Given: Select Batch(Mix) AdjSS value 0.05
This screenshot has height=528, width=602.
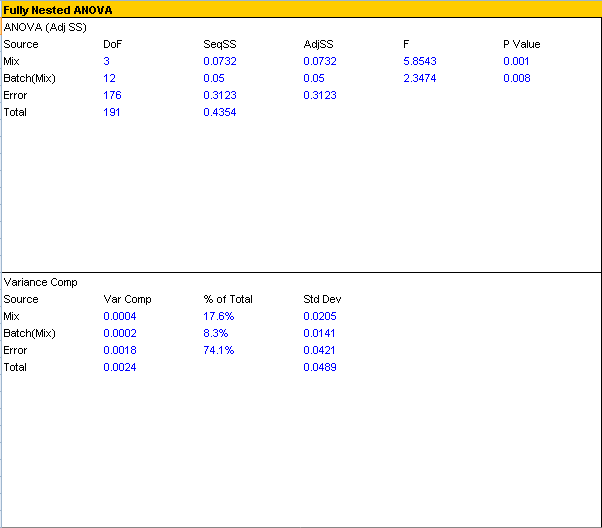Looking at the screenshot, I should pos(314,78).
